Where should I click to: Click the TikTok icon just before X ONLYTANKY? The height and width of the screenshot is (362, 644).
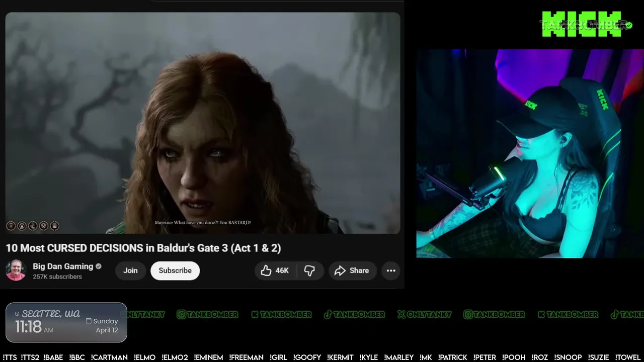(x=328, y=314)
